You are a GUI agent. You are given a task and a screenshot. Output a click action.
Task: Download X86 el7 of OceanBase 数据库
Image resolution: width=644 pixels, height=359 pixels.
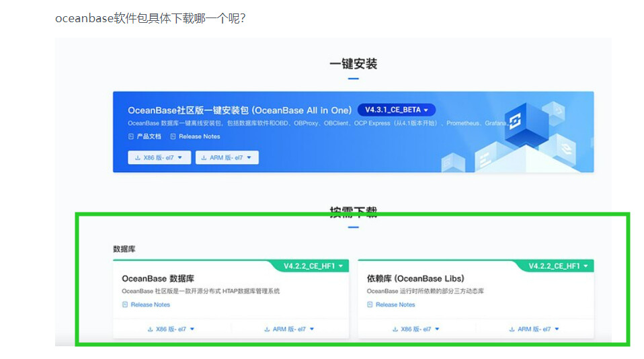click(x=171, y=329)
